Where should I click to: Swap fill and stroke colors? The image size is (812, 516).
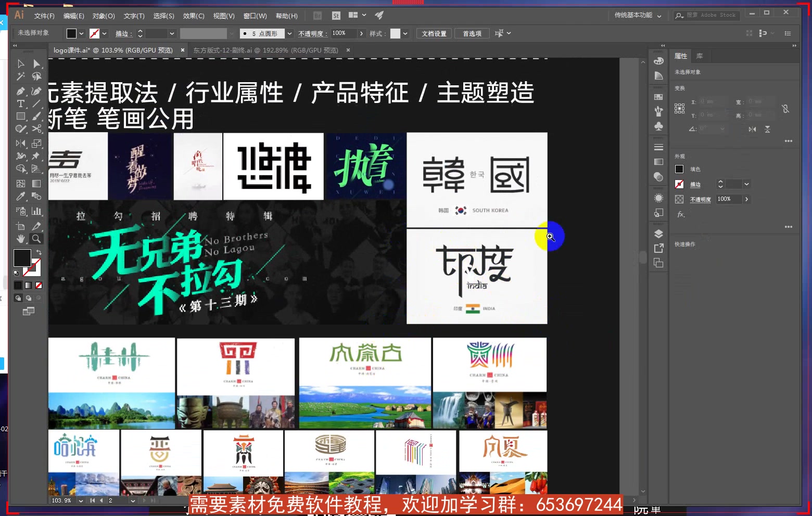(x=39, y=252)
